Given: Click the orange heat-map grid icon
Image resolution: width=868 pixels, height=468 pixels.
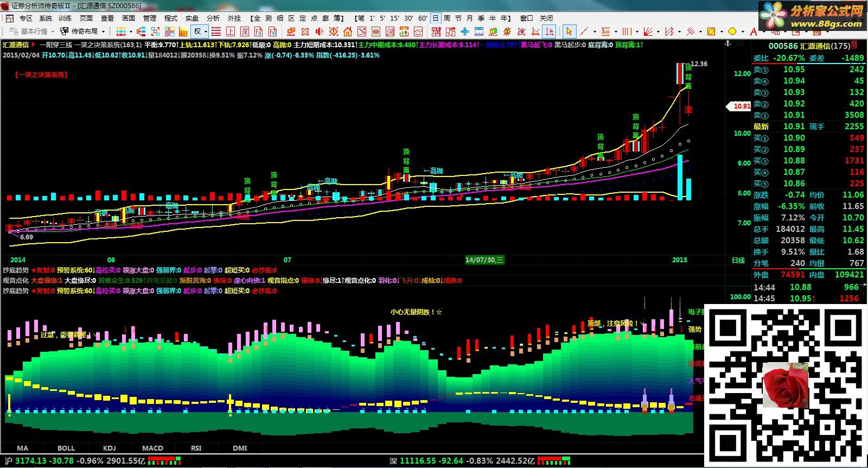Looking at the screenshot, I should pyautogui.click(x=183, y=31).
